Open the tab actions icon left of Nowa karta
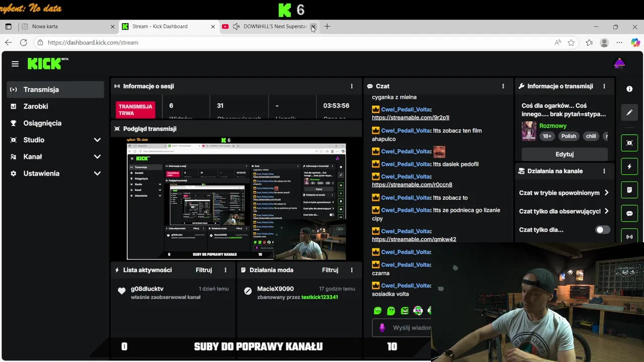This screenshot has height=362, width=644. 8,27
